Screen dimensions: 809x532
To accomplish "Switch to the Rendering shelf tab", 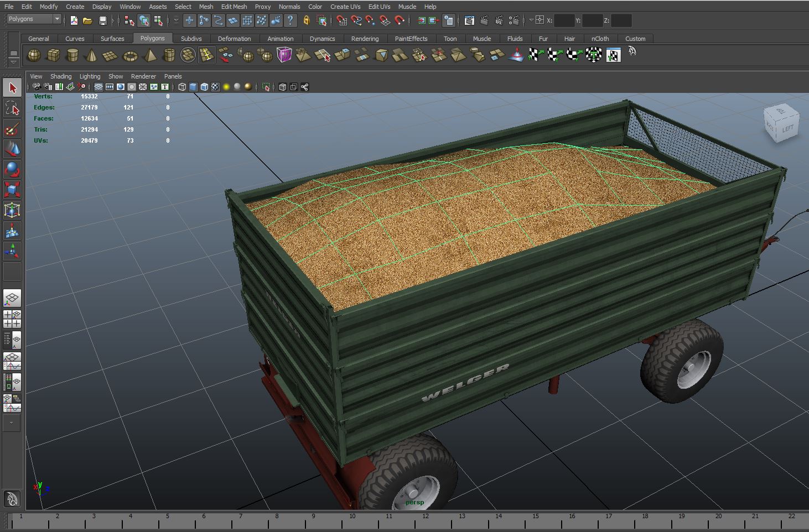I will [365, 39].
